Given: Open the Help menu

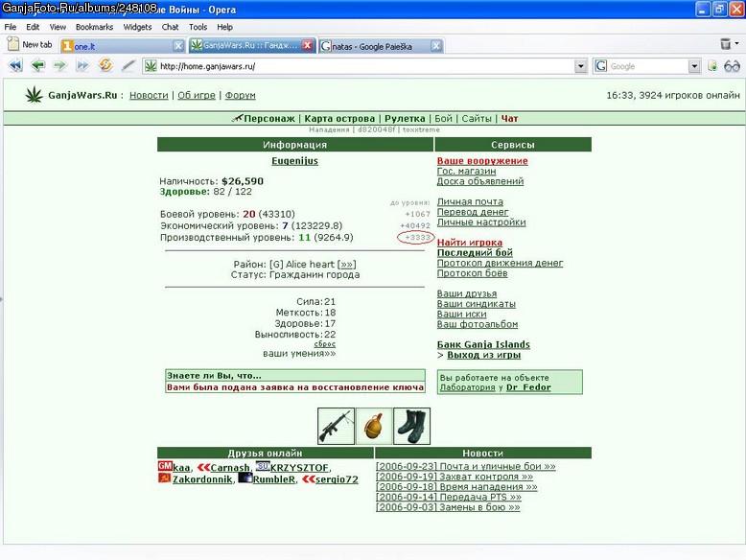Looking at the screenshot, I should coord(224,27).
